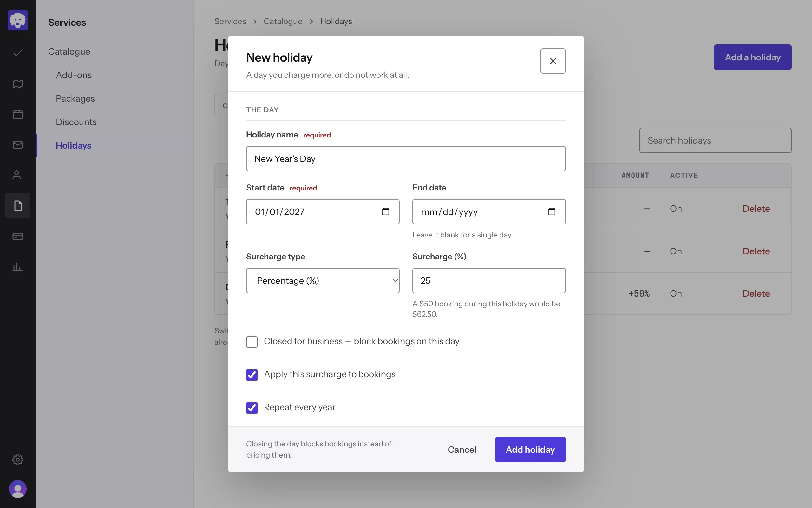Click Holidays in the breadcrumb
The width and height of the screenshot is (812, 508).
click(x=336, y=21)
